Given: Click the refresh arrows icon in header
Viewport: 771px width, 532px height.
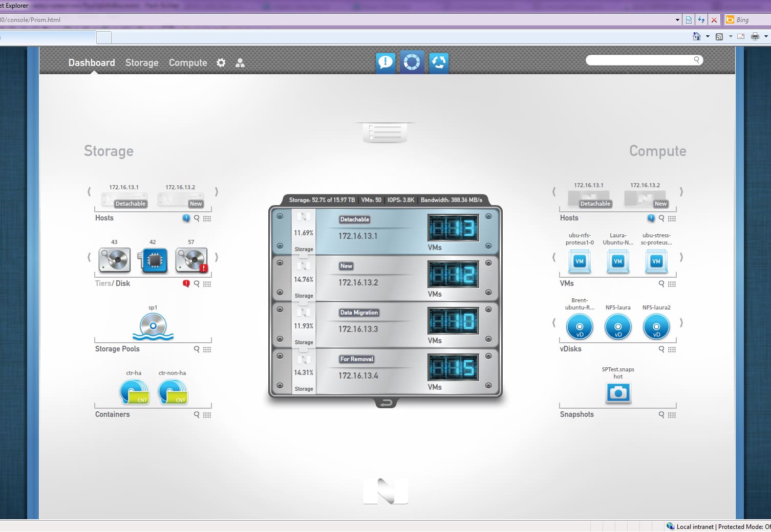Looking at the screenshot, I should click(x=439, y=62).
